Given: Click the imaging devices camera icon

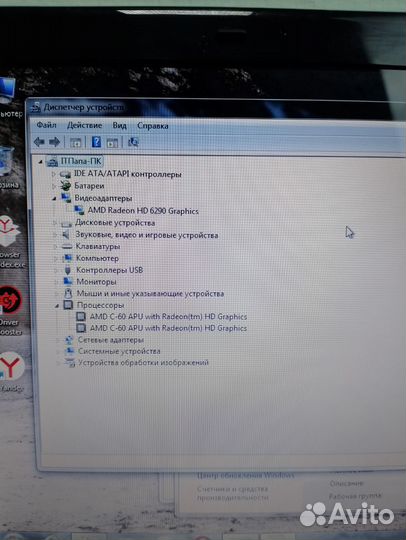Looking at the screenshot, I should point(70,363).
